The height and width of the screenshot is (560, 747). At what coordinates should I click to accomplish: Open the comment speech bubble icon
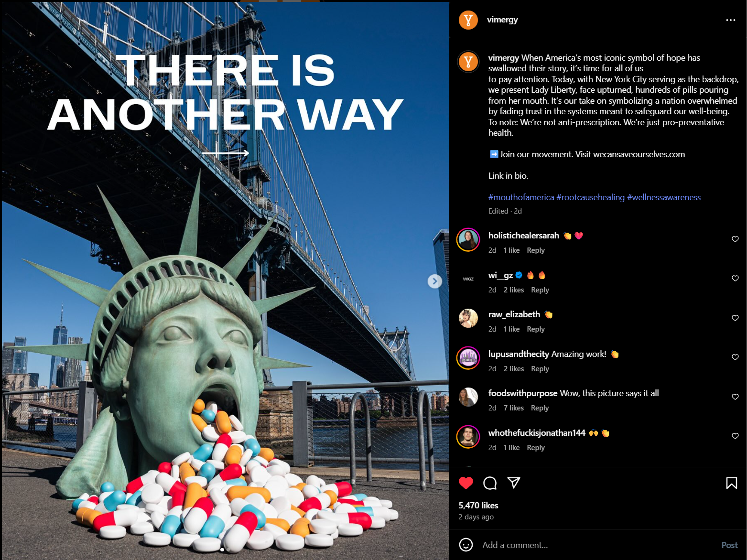[490, 483]
